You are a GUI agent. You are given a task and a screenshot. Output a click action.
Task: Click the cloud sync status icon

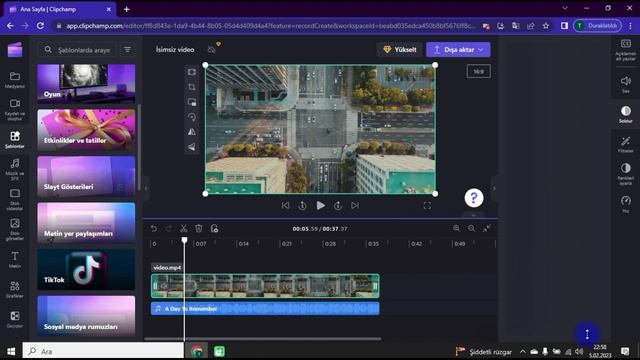coord(211,49)
